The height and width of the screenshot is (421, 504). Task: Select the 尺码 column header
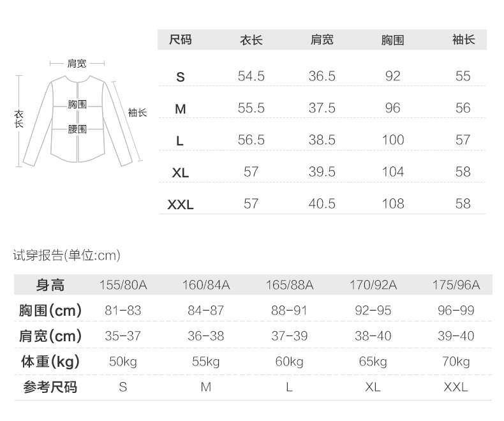[x=180, y=40]
